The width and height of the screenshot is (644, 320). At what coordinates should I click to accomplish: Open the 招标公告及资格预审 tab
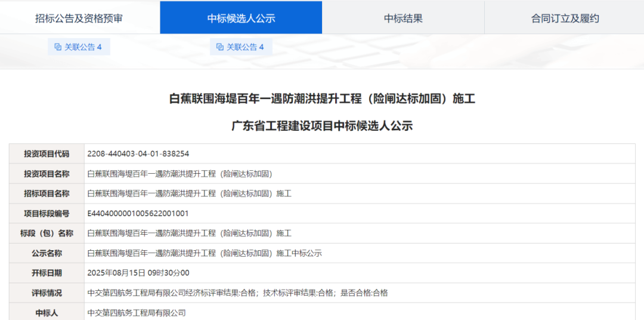pyautogui.click(x=79, y=18)
